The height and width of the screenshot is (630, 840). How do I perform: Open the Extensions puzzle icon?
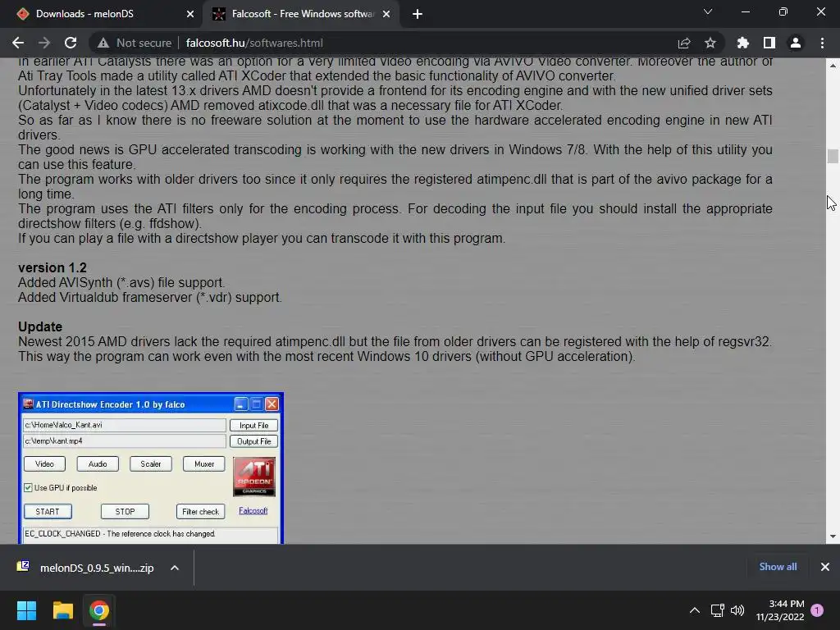click(742, 43)
